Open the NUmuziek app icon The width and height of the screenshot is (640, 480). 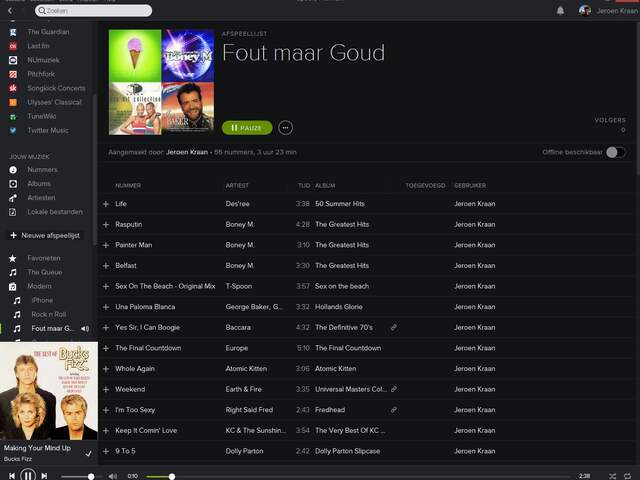click(13, 60)
